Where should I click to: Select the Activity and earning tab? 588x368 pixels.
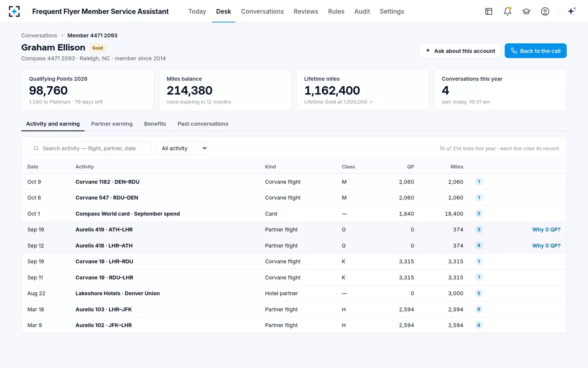[x=53, y=124]
